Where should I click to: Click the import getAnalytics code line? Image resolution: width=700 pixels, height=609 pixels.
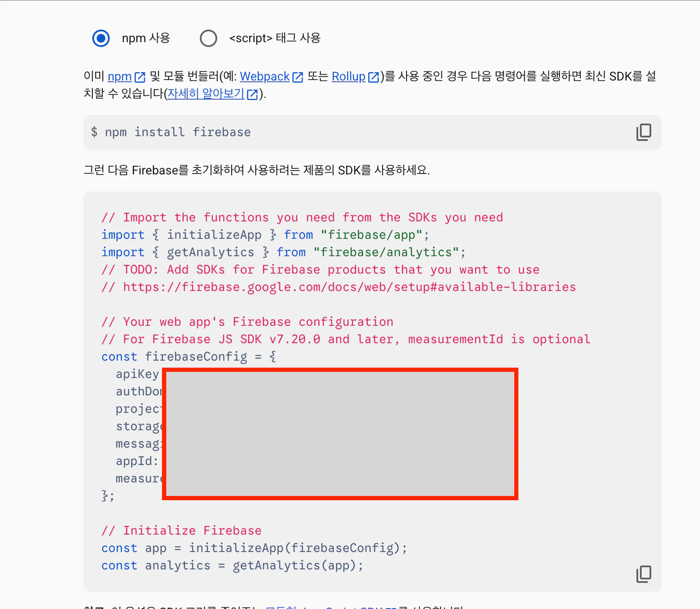point(283,252)
